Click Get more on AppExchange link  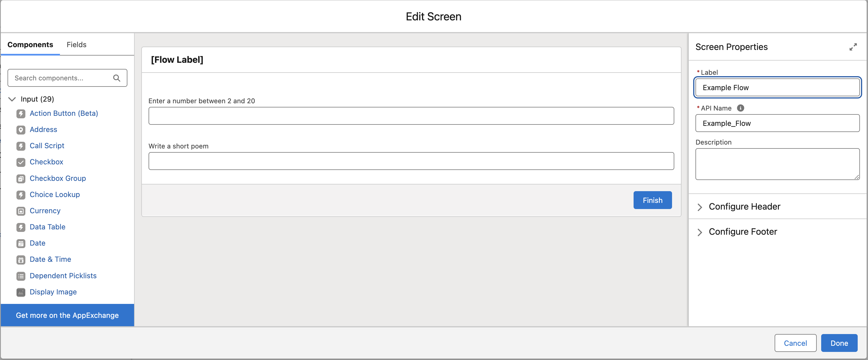67,315
